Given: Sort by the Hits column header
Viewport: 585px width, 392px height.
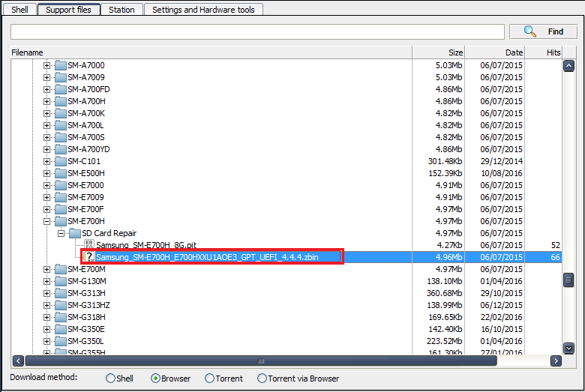Looking at the screenshot, I should click(x=544, y=52).
